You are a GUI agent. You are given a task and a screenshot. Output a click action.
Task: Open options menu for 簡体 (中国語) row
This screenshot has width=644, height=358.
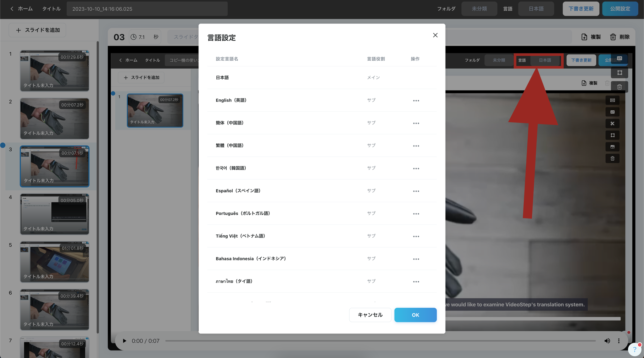(x=416, y=123)
